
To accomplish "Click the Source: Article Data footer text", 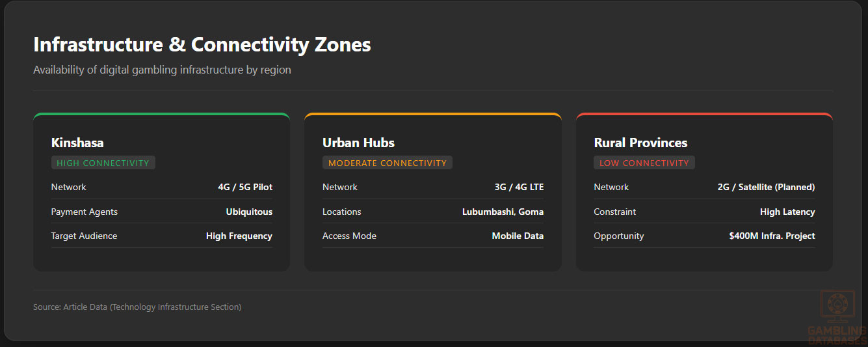I will click(x=137, y=307).
